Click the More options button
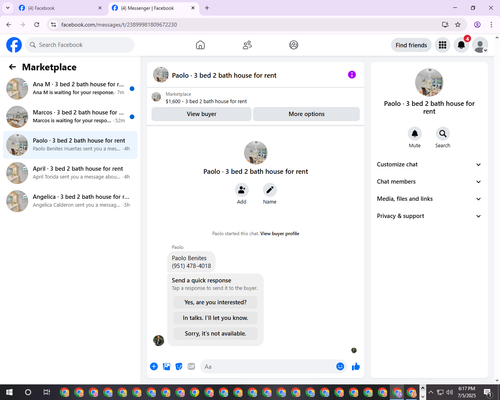Viewport: 500px width, 400px height. (306, 114)
